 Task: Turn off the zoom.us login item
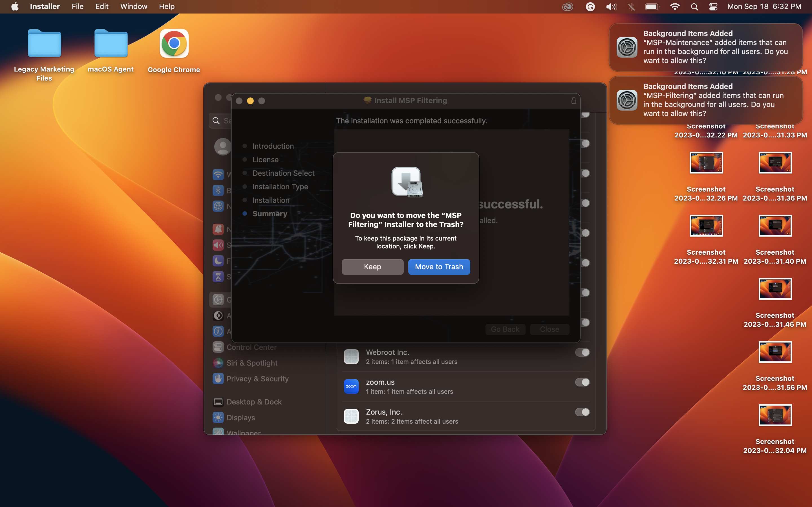[582, 382]
